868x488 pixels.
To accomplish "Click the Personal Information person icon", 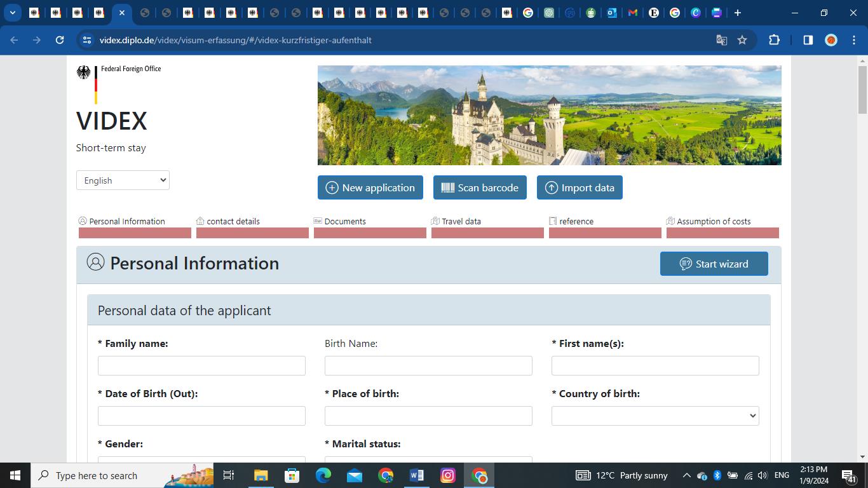I will click(83, 220).
